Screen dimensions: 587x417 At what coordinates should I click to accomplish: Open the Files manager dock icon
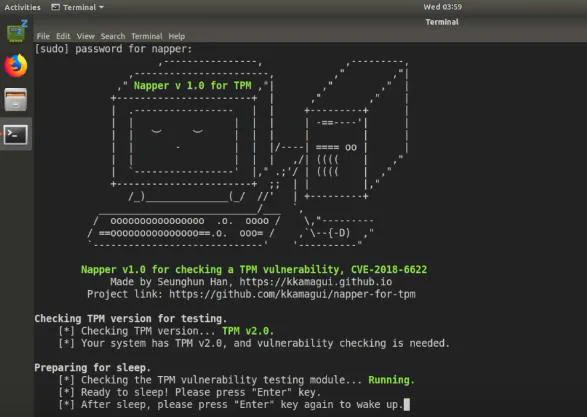pos(16,100)
